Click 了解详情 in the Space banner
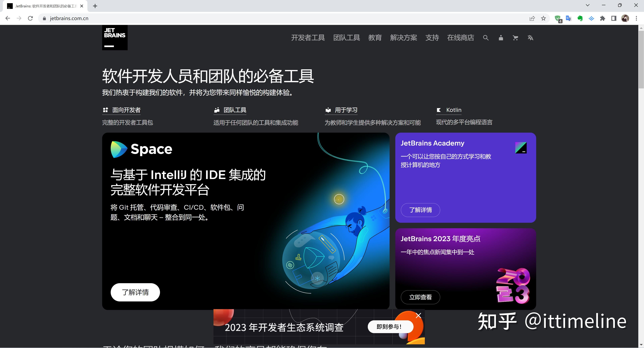 point(135,292)
